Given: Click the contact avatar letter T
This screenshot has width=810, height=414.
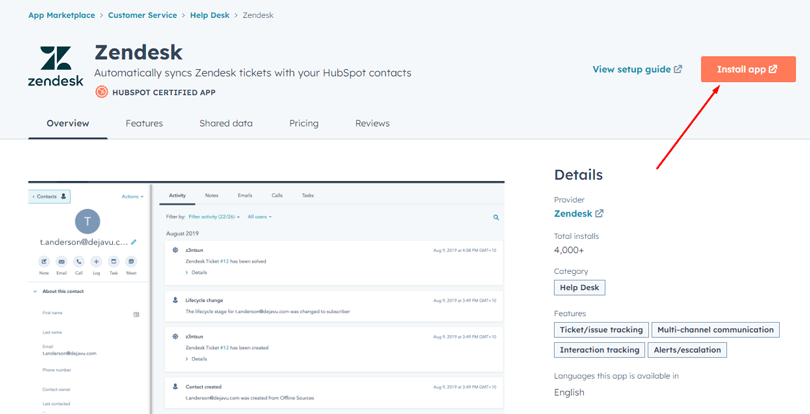Looking at the screenshot, I should (87, 222).
